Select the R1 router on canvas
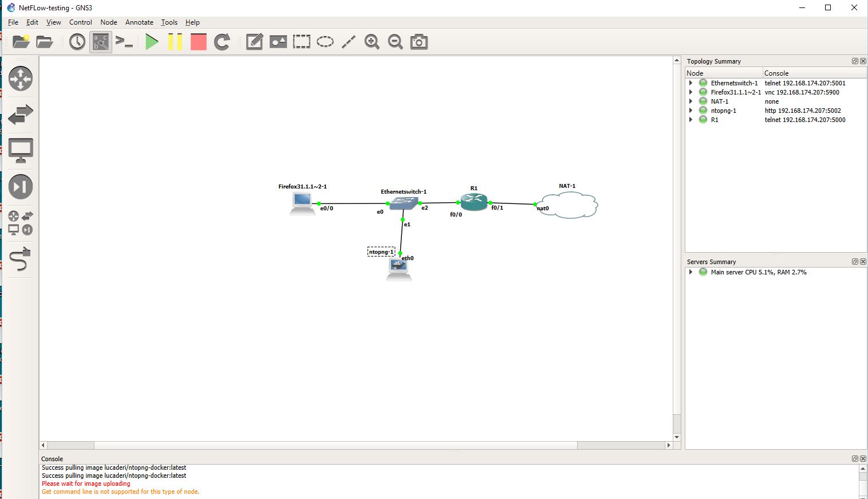Image resolution: width=868 pixels, height=499 pixels. (x=474, y=202)
